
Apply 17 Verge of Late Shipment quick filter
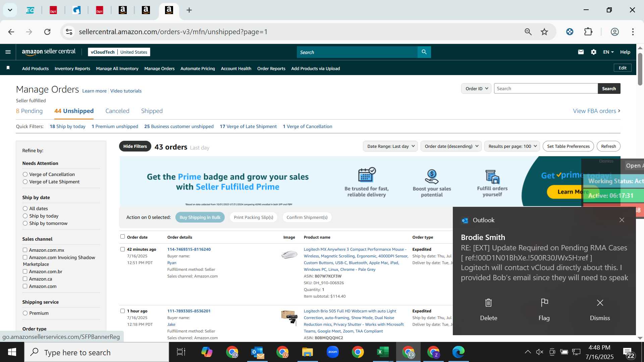pyautogui.click(x=248, y=126)
